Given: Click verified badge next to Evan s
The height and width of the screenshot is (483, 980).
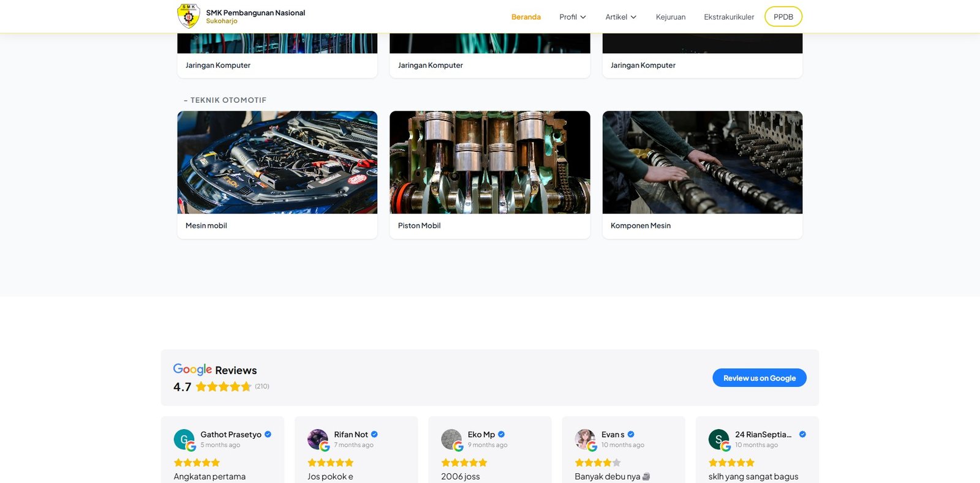Looking at the screenshot, I should [x=631, y=435].
